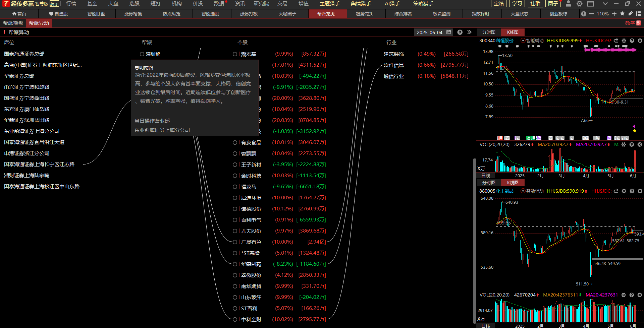The width and height of the screenshot is (644, 328).
Task: Open the 自选股 tab with heart icon
Action: pos(58,14)
